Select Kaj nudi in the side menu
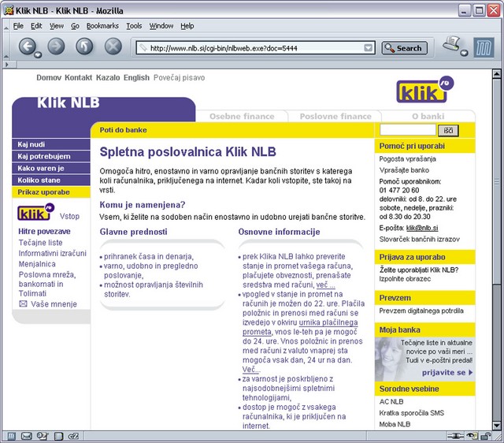 click(x=51, y=144)
